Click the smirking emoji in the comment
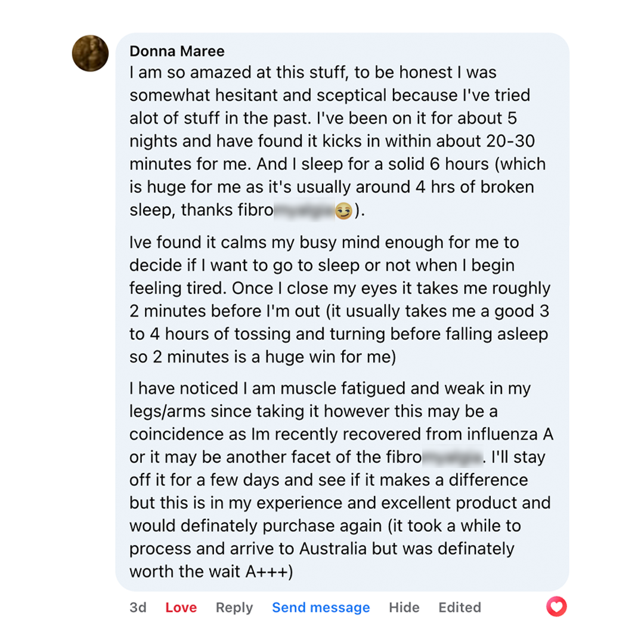This screenshot has width=644, height=644. (x=343, y=211)
